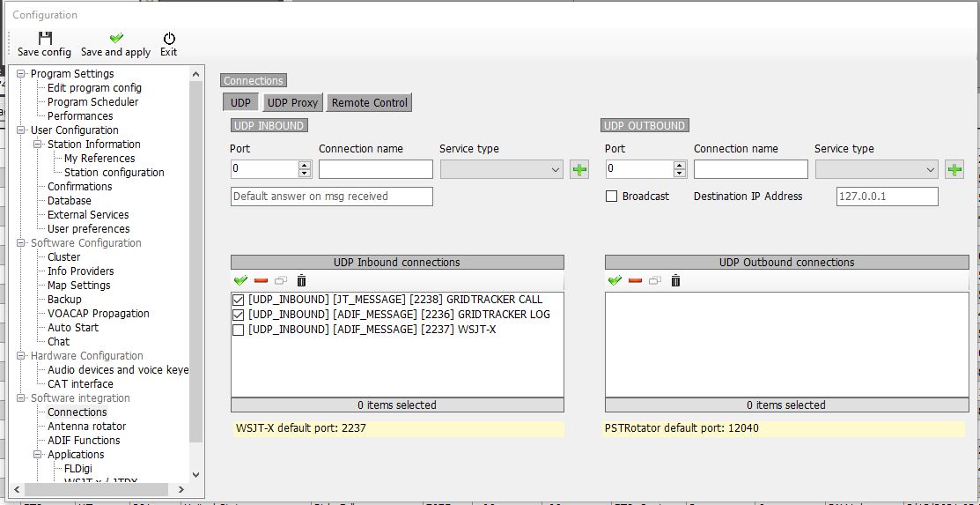Screen dimensions: 980x505
Task: Open Antenna rotator in tree
Action: click(87, 427)
